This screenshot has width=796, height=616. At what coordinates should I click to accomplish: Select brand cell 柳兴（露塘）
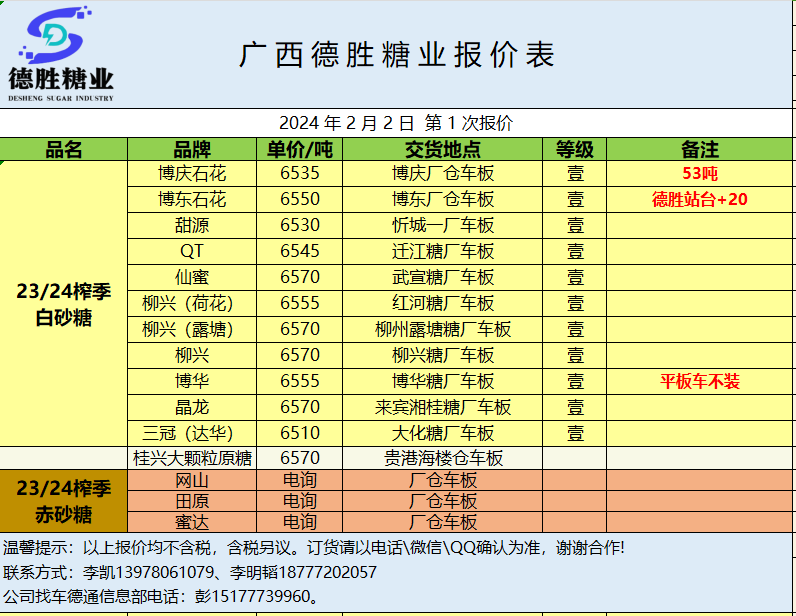[192, 330]
